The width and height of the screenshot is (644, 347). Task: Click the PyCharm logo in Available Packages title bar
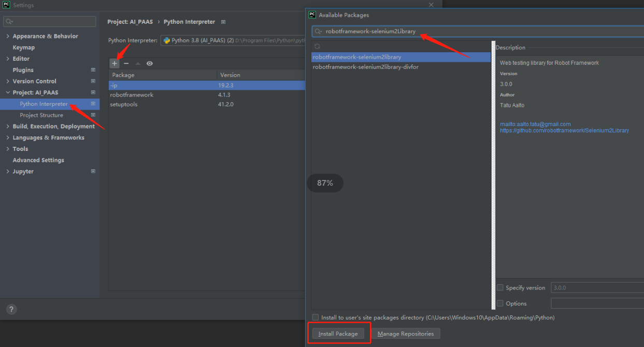(312, 15)
